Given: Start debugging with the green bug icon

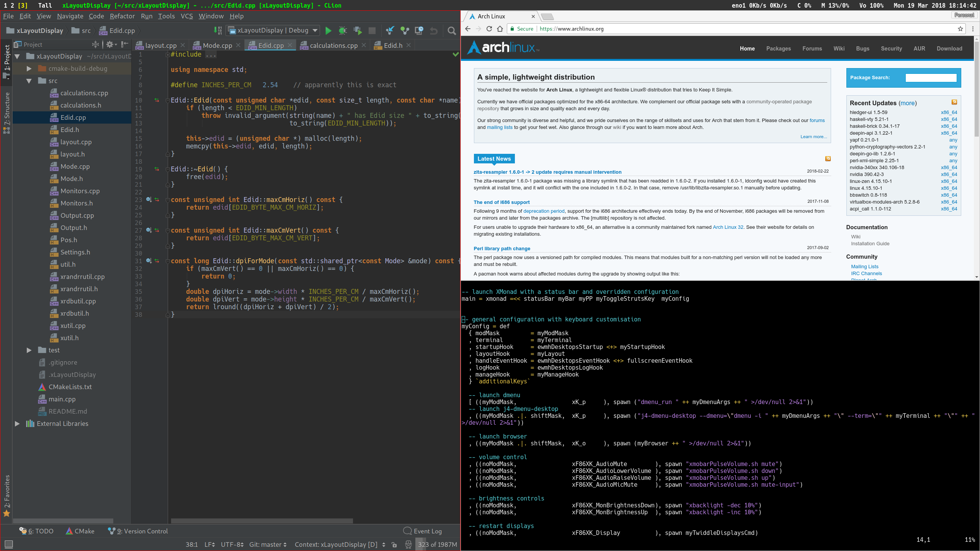Looking at the screenshot, I should (343, 31).
